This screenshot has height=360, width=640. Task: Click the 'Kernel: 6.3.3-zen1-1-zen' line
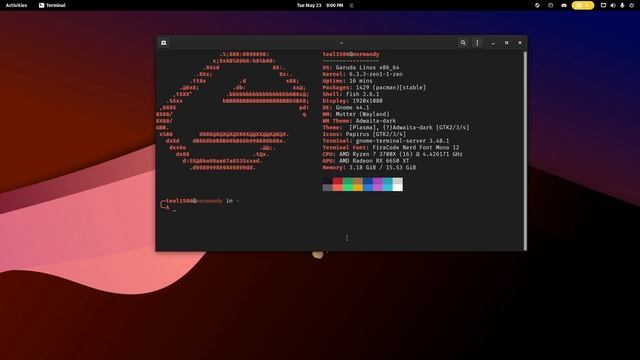(x=362, y=74)
